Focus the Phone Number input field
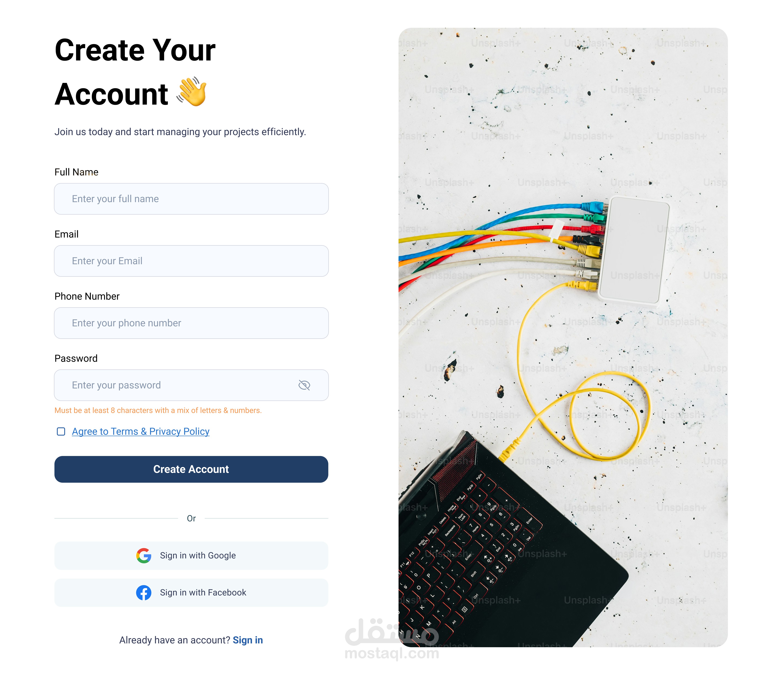Image resolution: width=784 pixels, height=675 pixels. 191,323
